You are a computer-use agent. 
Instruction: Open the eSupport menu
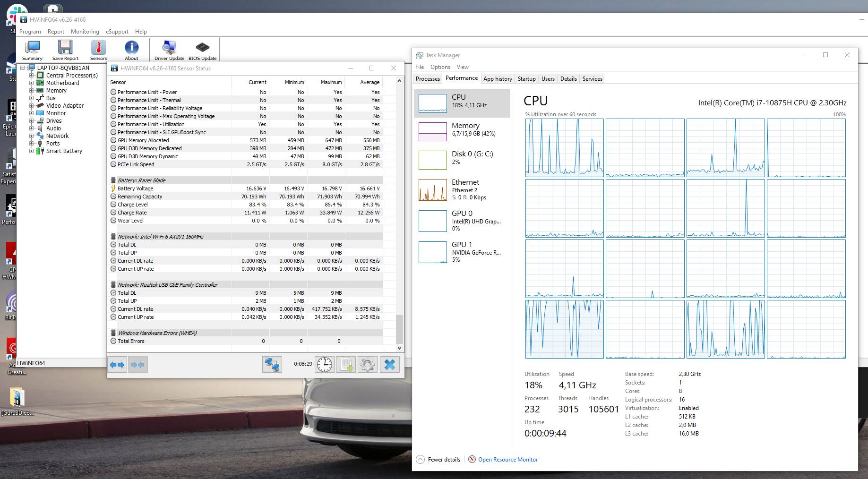[117, 32]
